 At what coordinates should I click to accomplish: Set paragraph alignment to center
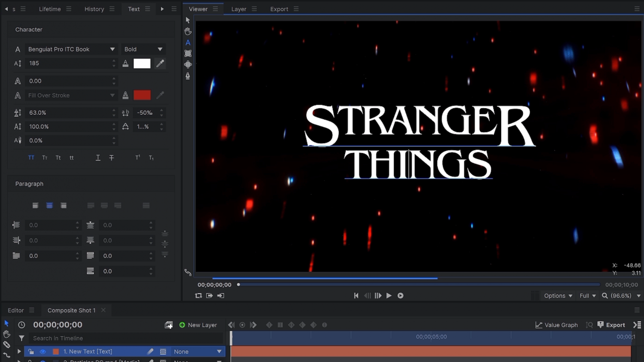[x=49, y=206]
